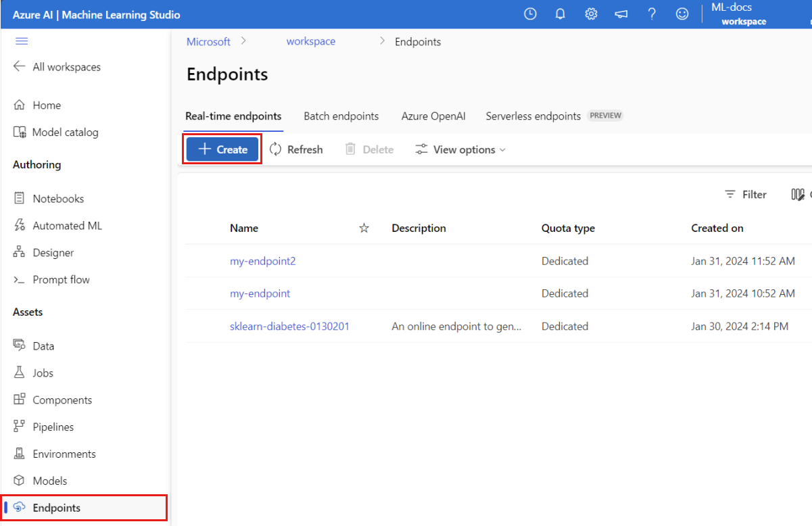Open the my-endpoint2 link
The width and height of the screenshot is (812, 526).
coord(262,261)
